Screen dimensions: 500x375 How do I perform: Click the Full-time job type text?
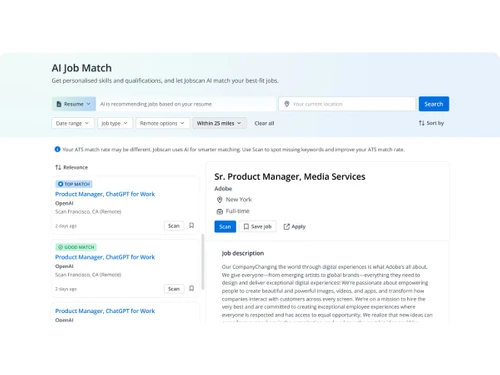pos(237,211)
